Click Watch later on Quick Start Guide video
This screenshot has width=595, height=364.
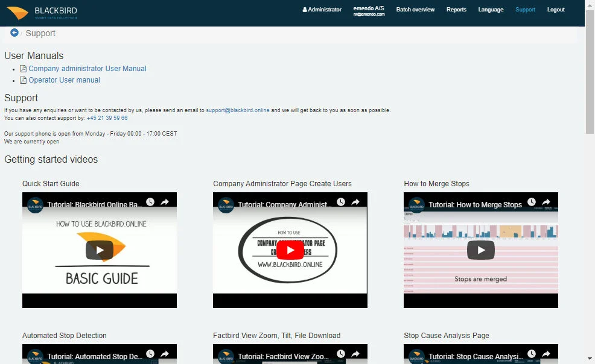tap(150, 202)
